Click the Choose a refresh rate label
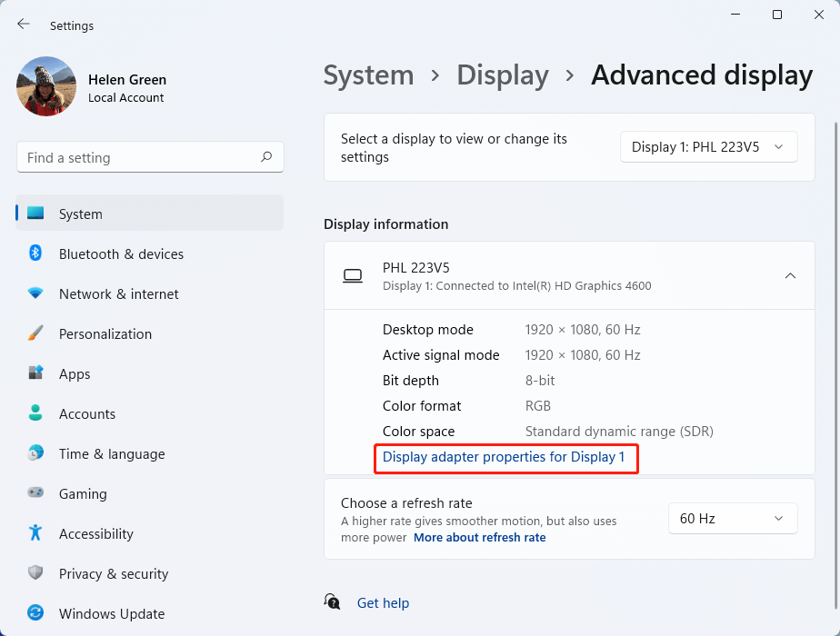Screen dimensions: 840x636 (406, 503)
